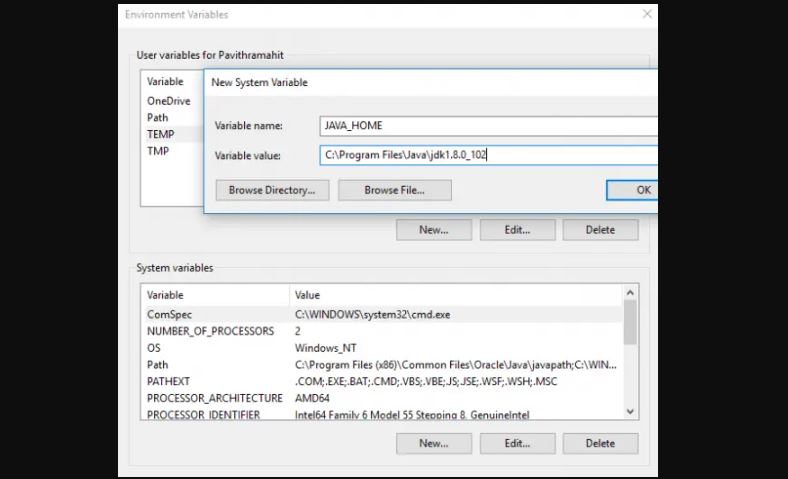
Task: Click the javapath Path value cell
Action: point(455,365)
